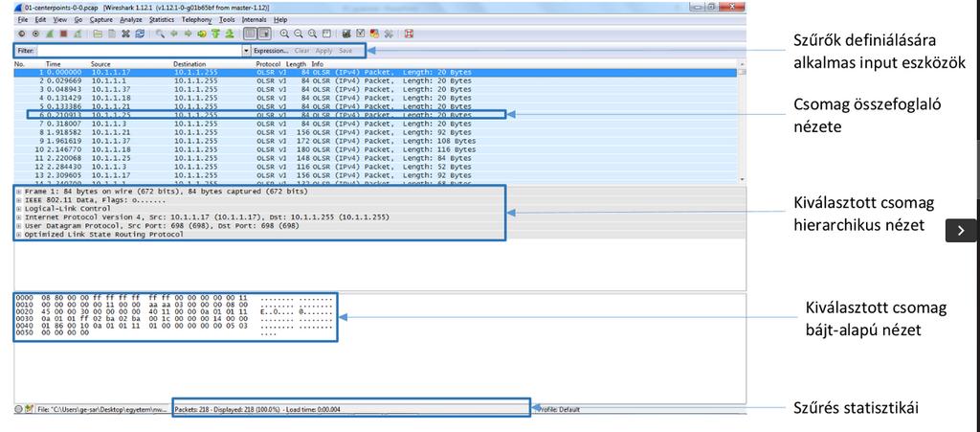
Task: Click the Expression... button
Action: [271, 51]
